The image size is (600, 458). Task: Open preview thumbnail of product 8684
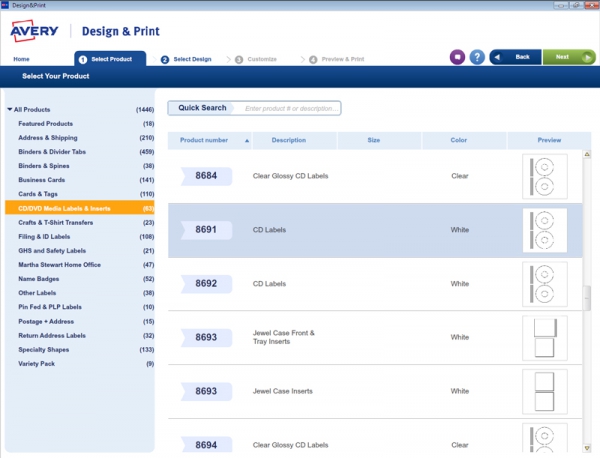[545, 176]
